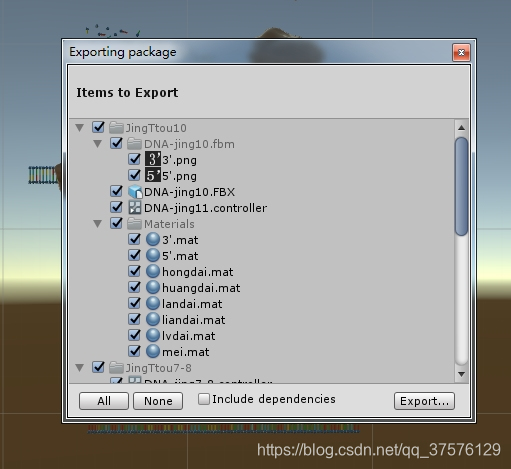This screenshot has width=511, height=469.
Task: Uncheck the JingTtou10 folder checkbox
Action: [98, 127]
